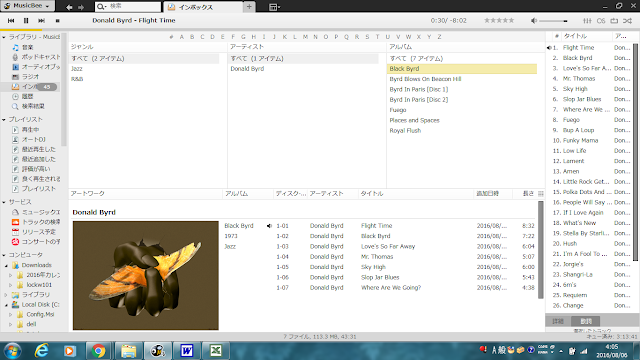The width and height of the screenshot is (640, 360).
Task: Select track Love's So Far Away
Action: pos(388,247)
